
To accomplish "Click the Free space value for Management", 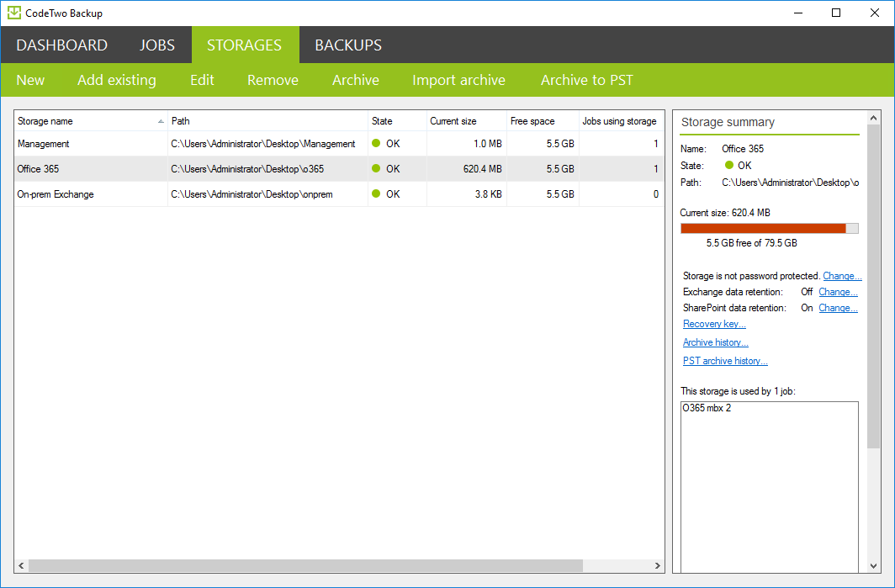I will click(560, 143).
